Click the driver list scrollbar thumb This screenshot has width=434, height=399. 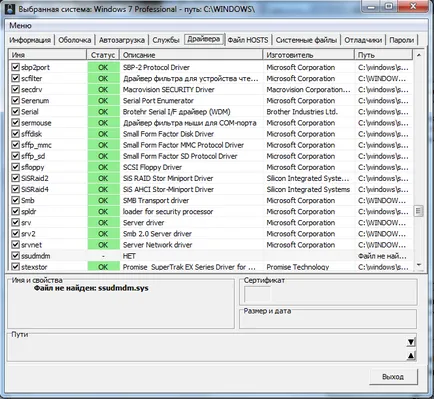pyautogui.click(x=419, y=211)
